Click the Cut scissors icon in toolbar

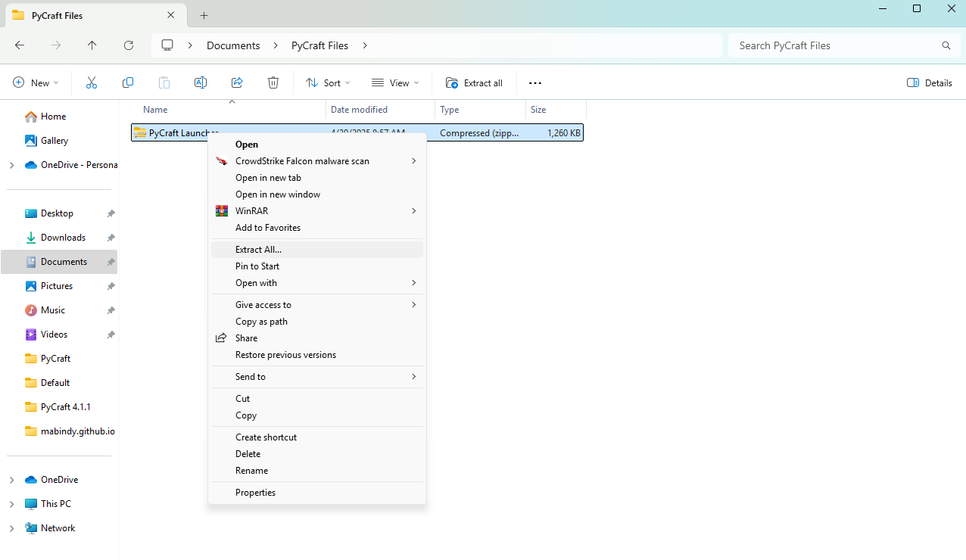(92, 82)
